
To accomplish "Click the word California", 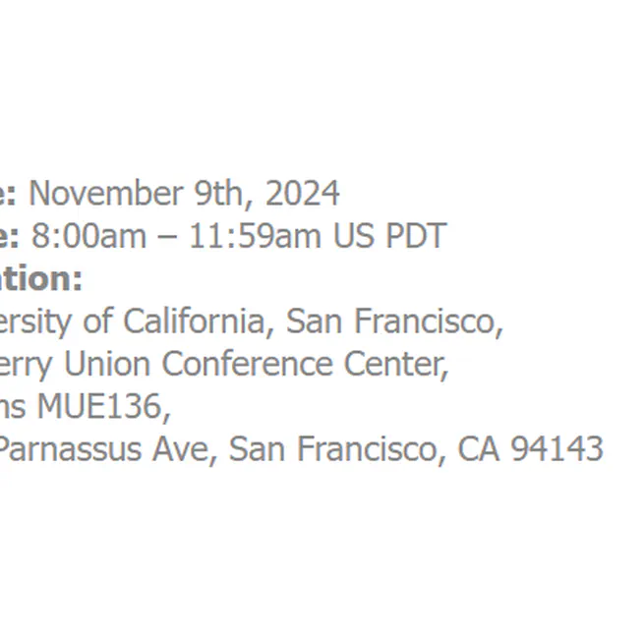I will point(194,322).
